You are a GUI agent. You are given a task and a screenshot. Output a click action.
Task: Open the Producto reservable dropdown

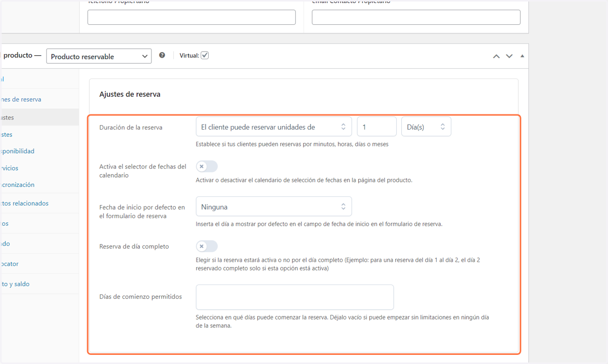99,56
